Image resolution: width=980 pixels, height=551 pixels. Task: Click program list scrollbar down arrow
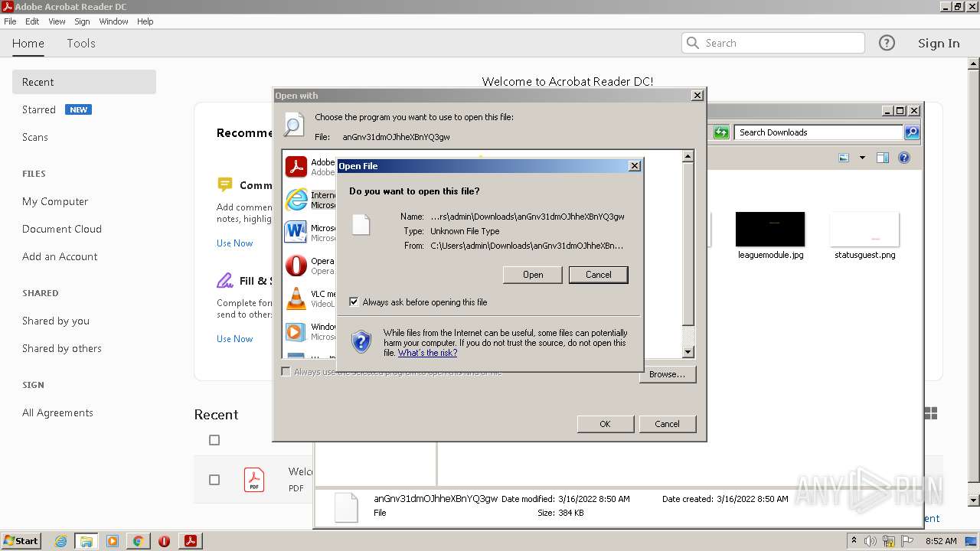(x=688, y=352)
